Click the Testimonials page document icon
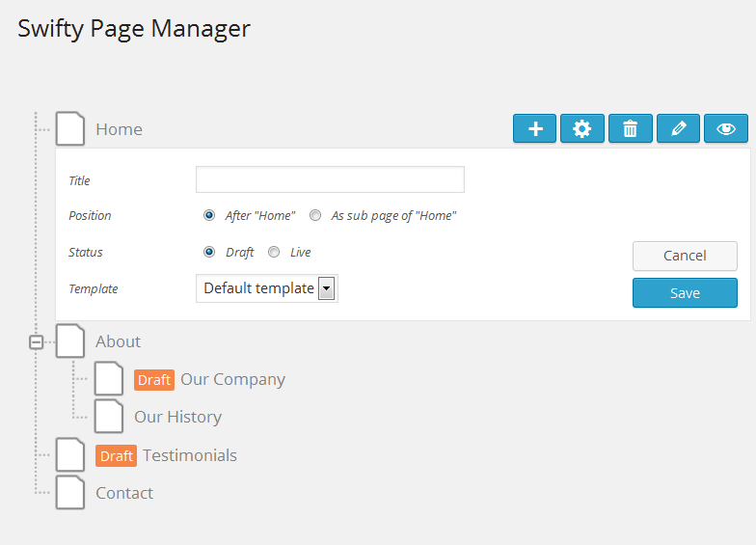This screenshot has width=756, height=545. point(70,455)
